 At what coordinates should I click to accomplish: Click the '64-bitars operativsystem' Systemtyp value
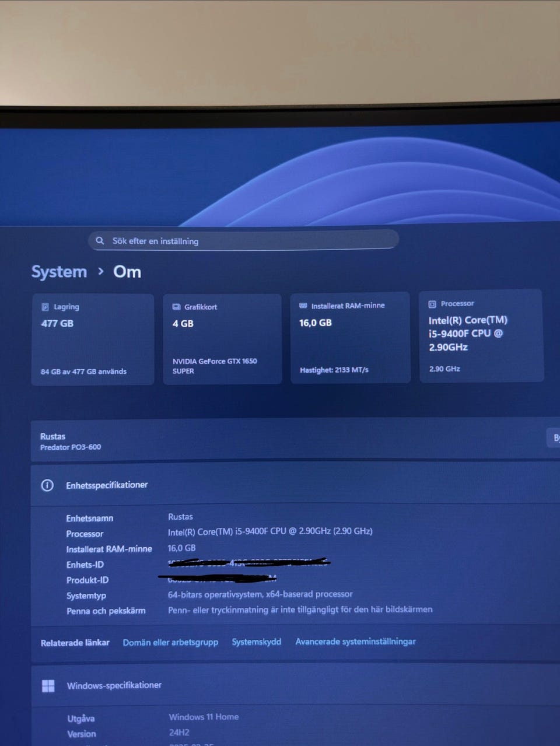(260, 594)
